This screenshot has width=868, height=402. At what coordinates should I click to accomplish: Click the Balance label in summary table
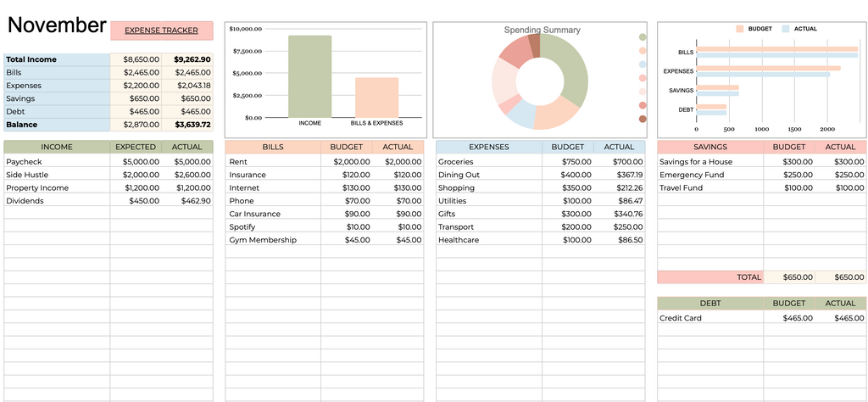coord(57,125)
